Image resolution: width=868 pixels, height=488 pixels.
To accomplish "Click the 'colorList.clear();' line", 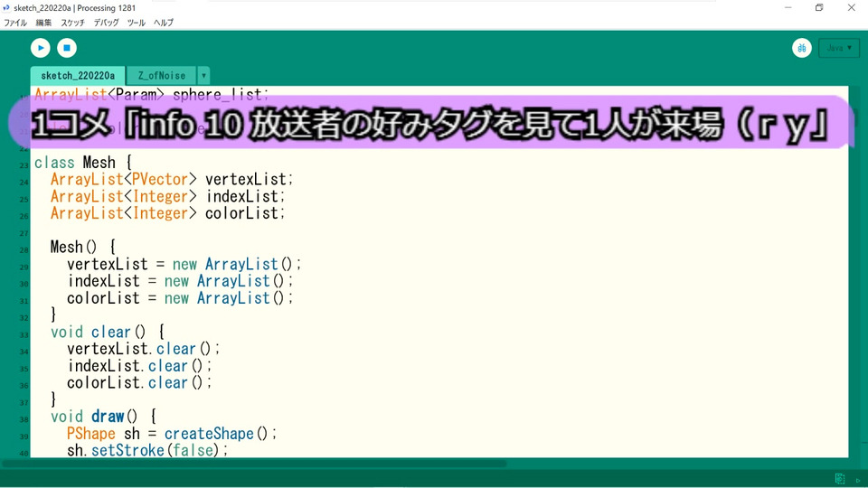I will tap(139, 383).
